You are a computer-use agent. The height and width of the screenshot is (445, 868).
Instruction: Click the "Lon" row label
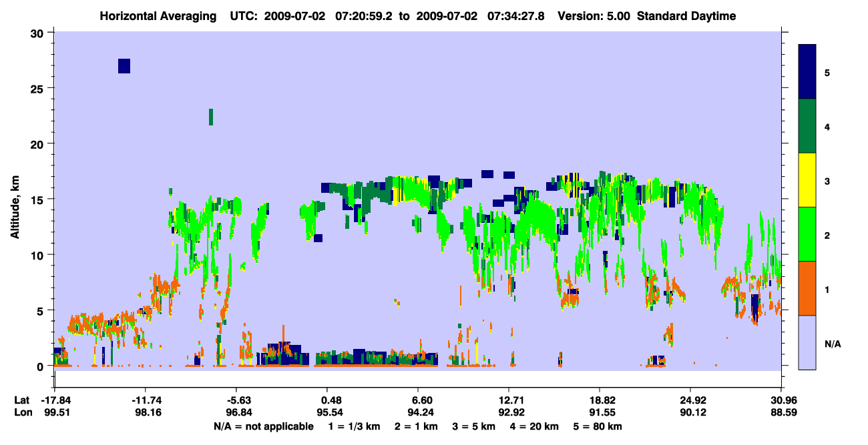tap(23, 412)
